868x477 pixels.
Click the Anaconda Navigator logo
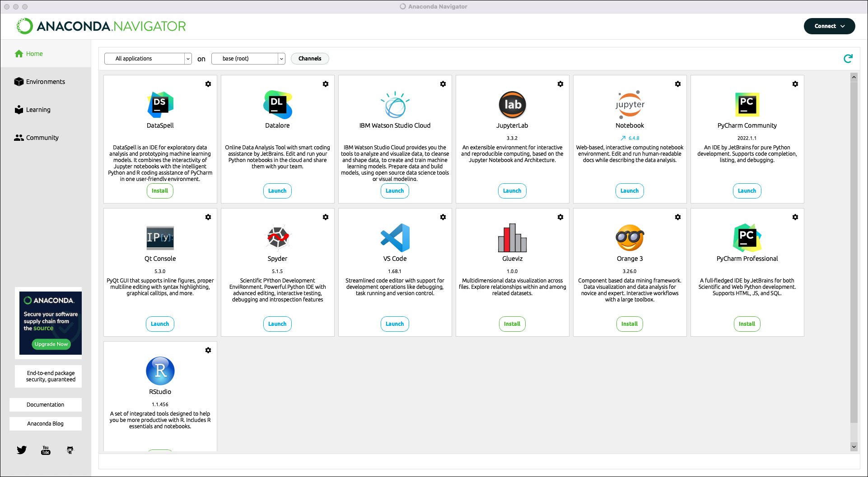101,26
